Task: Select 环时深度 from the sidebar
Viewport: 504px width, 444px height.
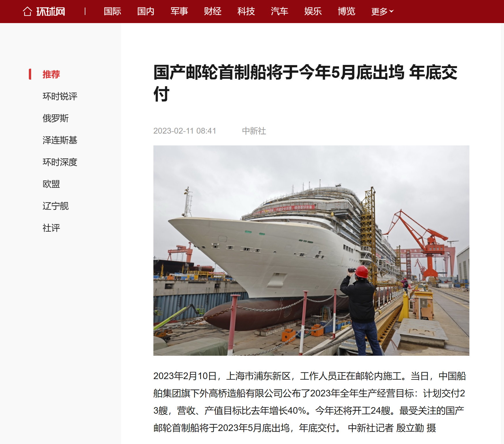Action: [x=60, y=162]
